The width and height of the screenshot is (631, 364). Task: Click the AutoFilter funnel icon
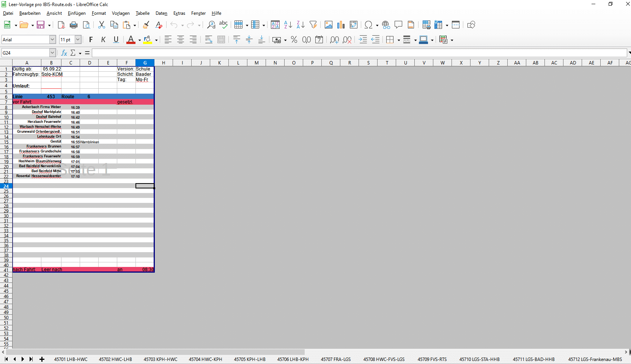coord(313,25)
